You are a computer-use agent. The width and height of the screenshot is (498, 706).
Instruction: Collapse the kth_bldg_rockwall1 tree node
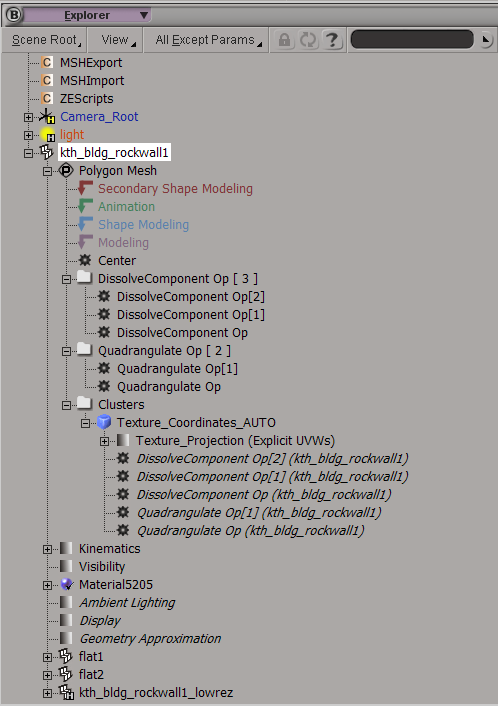pos(28,153)
